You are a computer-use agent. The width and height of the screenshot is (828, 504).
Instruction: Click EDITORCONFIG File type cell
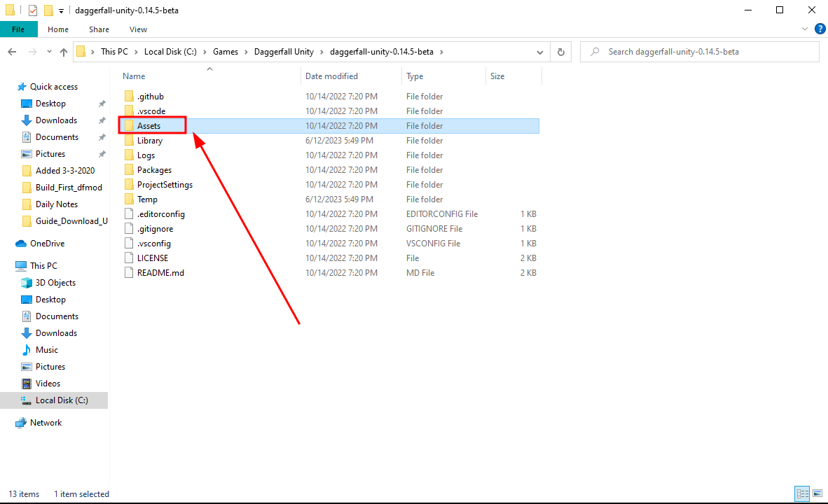tap(441, 214)
